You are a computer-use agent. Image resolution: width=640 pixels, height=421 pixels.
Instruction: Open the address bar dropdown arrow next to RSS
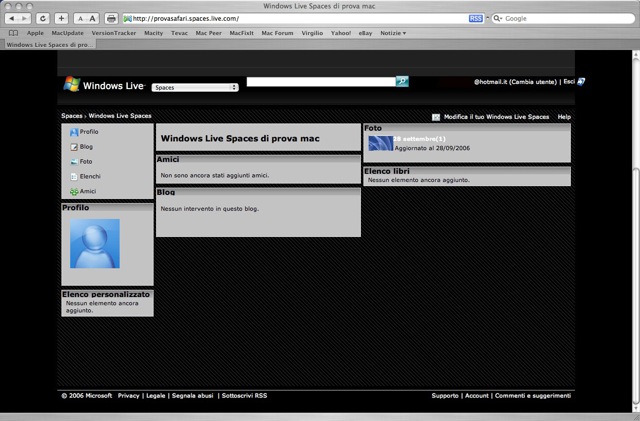[x=487, y=18]
